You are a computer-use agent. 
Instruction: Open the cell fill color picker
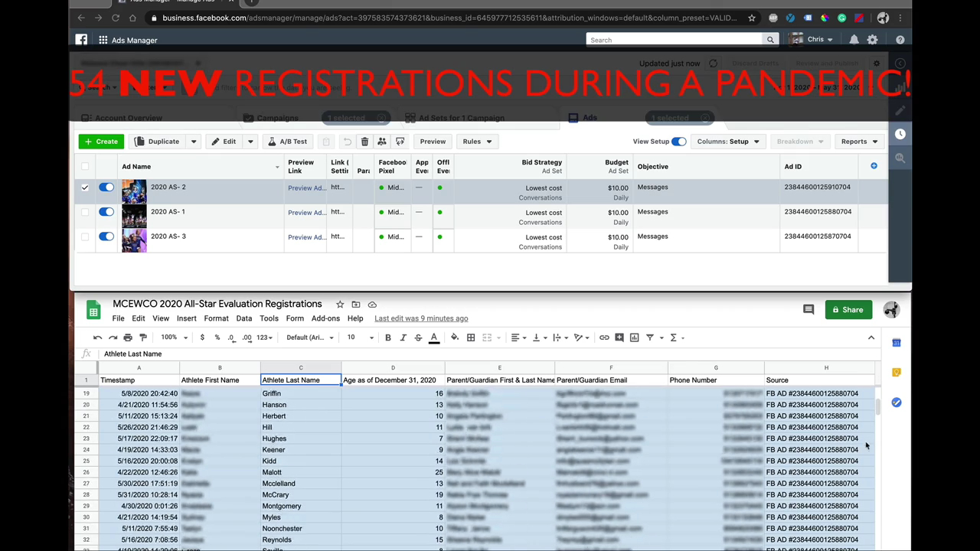click(x=455, y=337)
